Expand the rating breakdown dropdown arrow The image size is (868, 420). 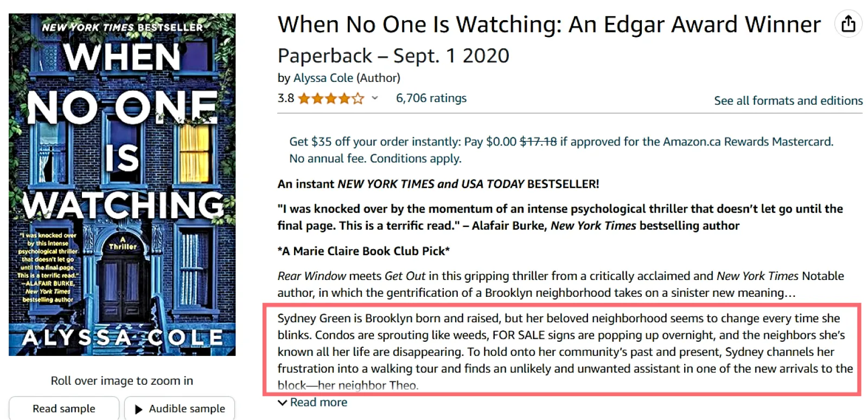(375, 99)
